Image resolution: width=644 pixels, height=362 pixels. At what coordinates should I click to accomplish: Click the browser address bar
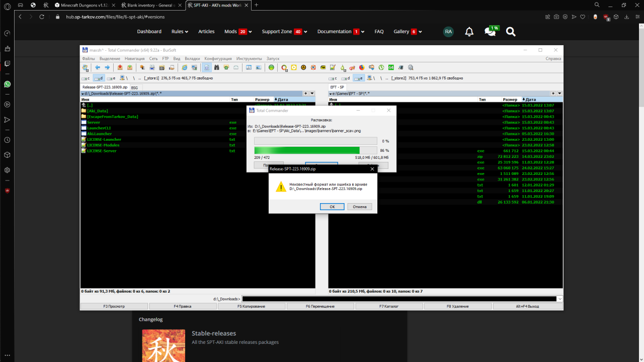point(297,17)
